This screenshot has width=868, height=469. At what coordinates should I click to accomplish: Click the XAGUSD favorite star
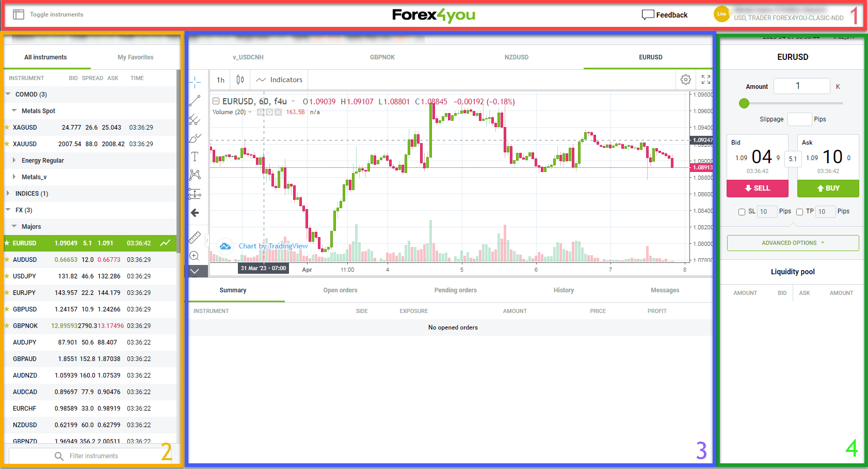[x=7, y=127]
